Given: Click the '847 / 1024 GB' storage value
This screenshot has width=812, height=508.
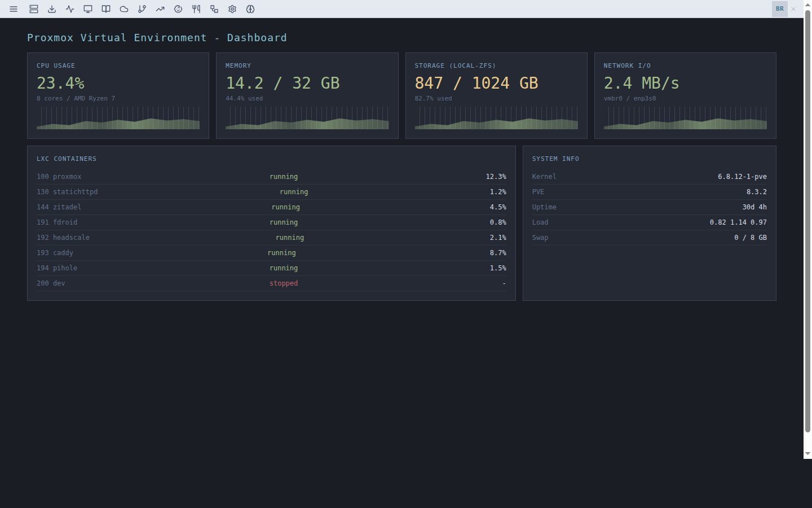Looking at the screenshot, I should [476, 83].
